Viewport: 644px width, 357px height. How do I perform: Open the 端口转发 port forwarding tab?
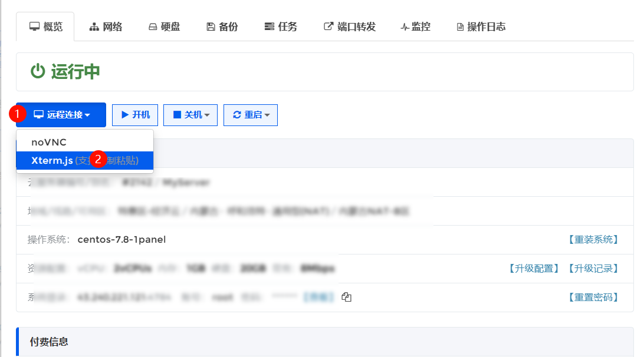click(350, 27)
